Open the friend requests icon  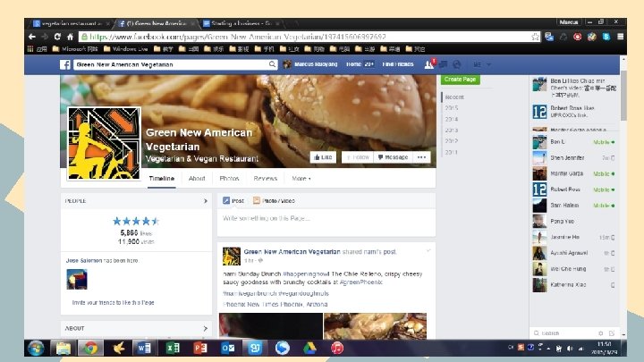[429, 64]
